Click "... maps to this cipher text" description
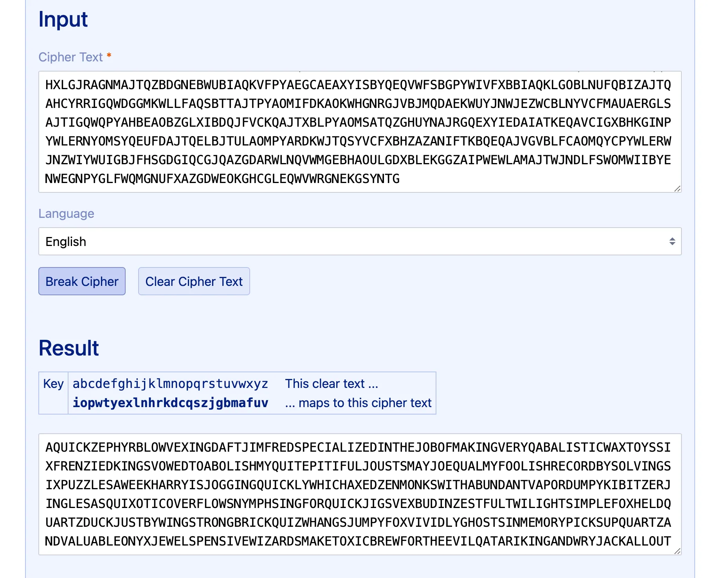 (x=358, y=403)
